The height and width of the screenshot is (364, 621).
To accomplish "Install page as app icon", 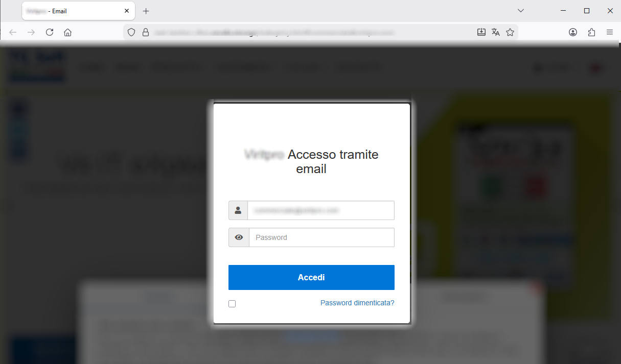I will coord(481,32).
